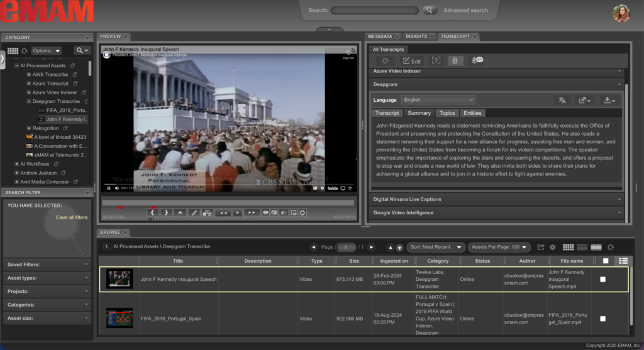Click the rewind button in player controls
Viewport: 644px width, 350px height.
point(223,212)
